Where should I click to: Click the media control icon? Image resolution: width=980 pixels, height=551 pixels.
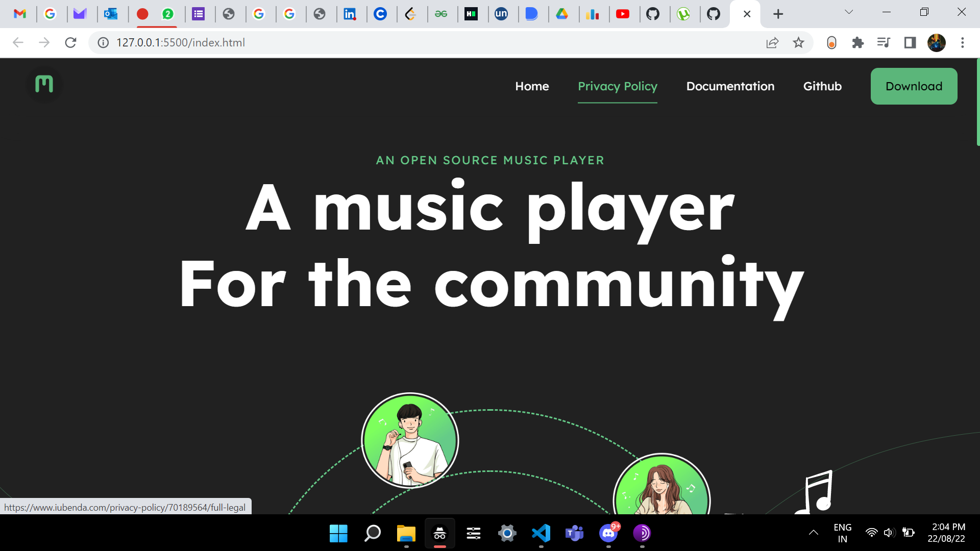(x=884, y=43)
